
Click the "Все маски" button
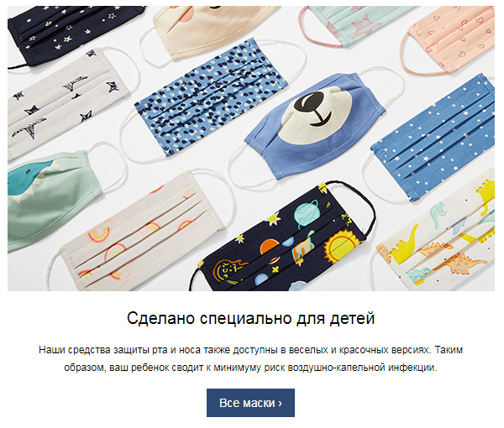point(250,403)
